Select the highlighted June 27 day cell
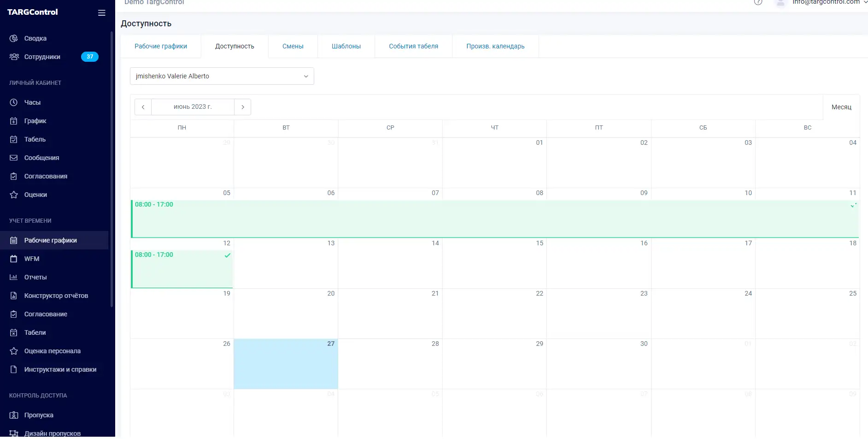The width and height of the screenshot is (868, 439). pos(286,364)
